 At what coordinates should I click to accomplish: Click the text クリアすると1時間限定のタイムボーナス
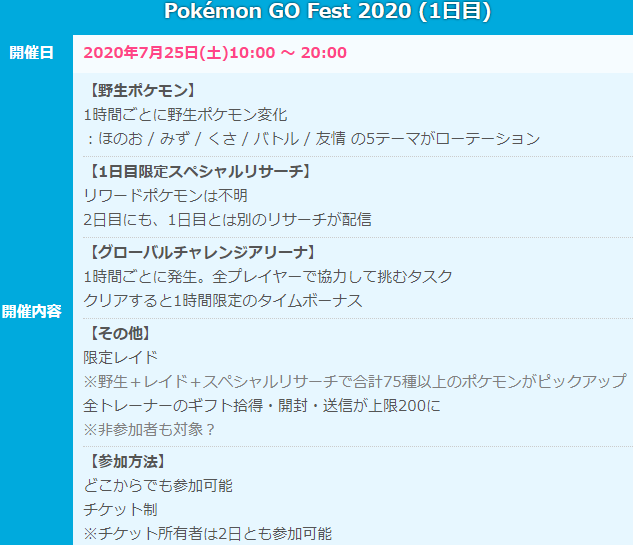[223, 301]
